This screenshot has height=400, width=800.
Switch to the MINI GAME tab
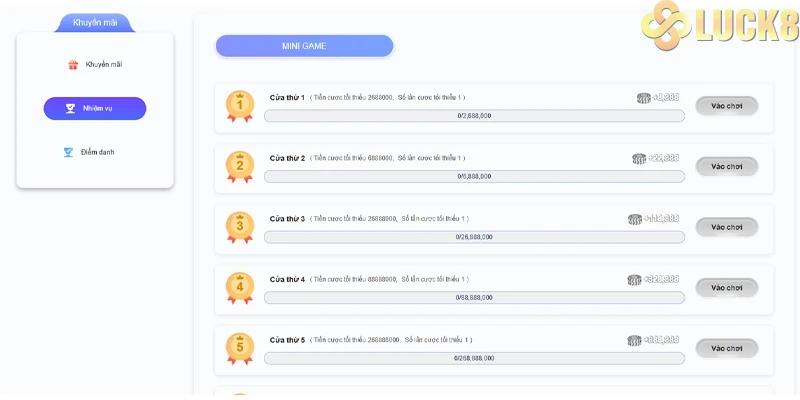pos(304,46)
